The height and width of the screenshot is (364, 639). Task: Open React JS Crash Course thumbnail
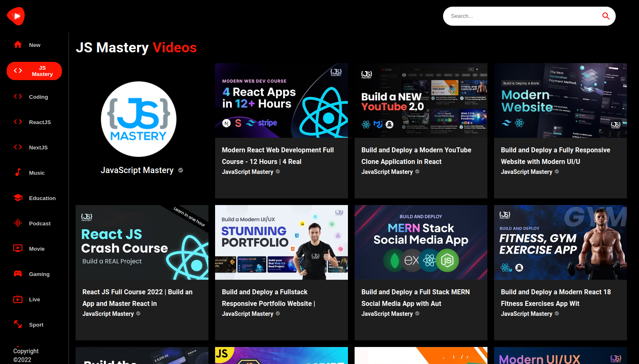pos(142,242)
